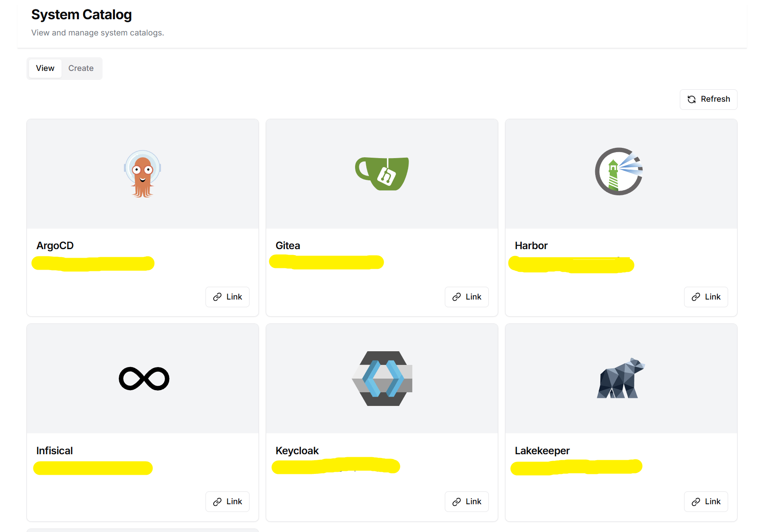Viewport: 758px width, 532px height.
Task: Click the Harbor lighthouse logo
Action: pyautogui.click(x=619, y=172)
